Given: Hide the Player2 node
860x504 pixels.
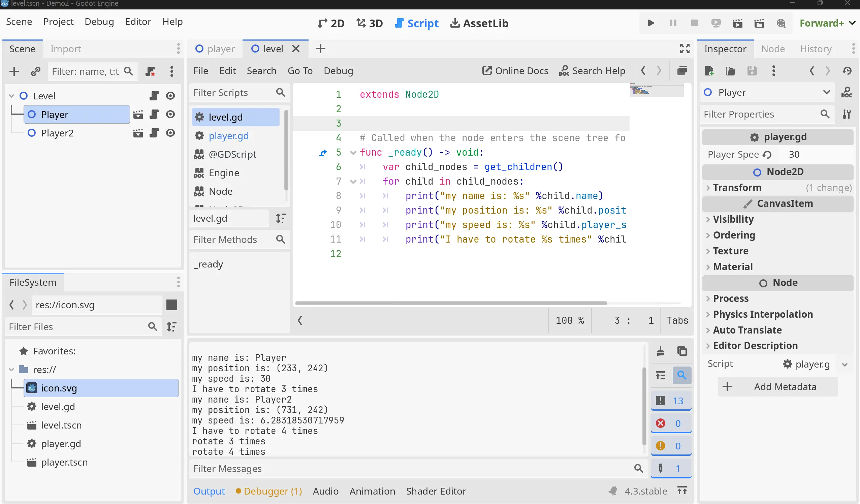Looking at the screenshot, I should click(x=170, y=133).
